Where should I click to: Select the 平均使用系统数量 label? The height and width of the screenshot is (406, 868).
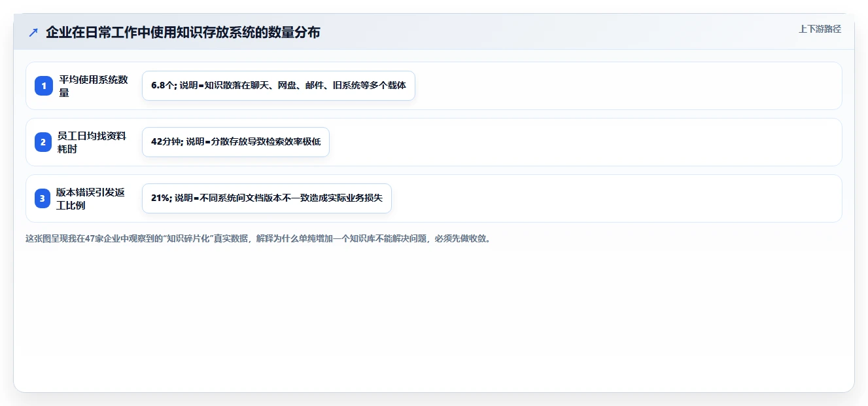94,86
